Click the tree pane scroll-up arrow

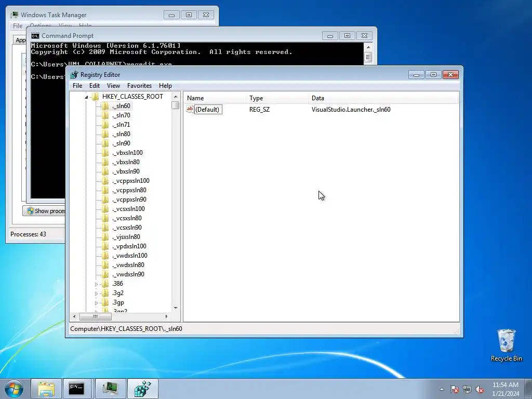tap(176, 97)
